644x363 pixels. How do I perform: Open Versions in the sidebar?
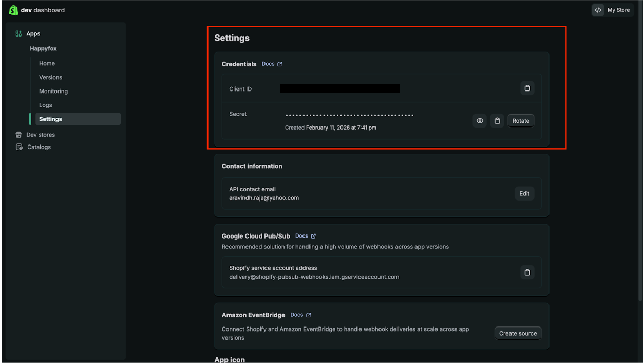tap(50, 77)
